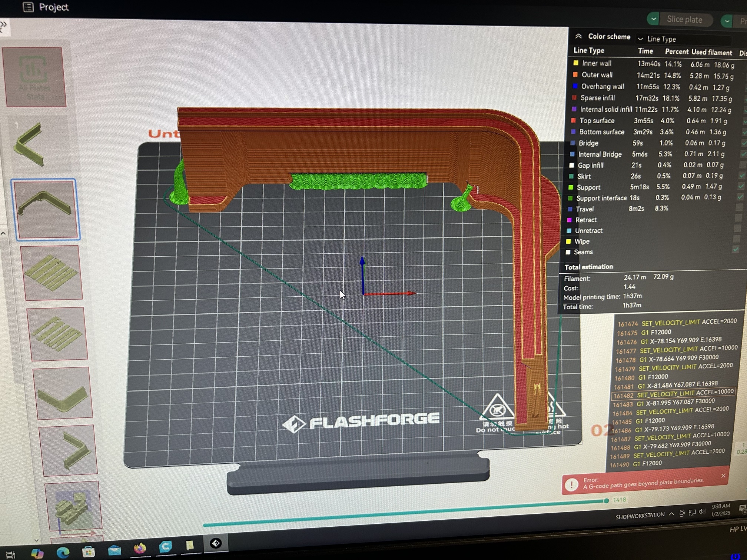The width and height of the screenshot is (747, 560).
Task: Click the Project icon at top left
Action: [x=28, y=7]
